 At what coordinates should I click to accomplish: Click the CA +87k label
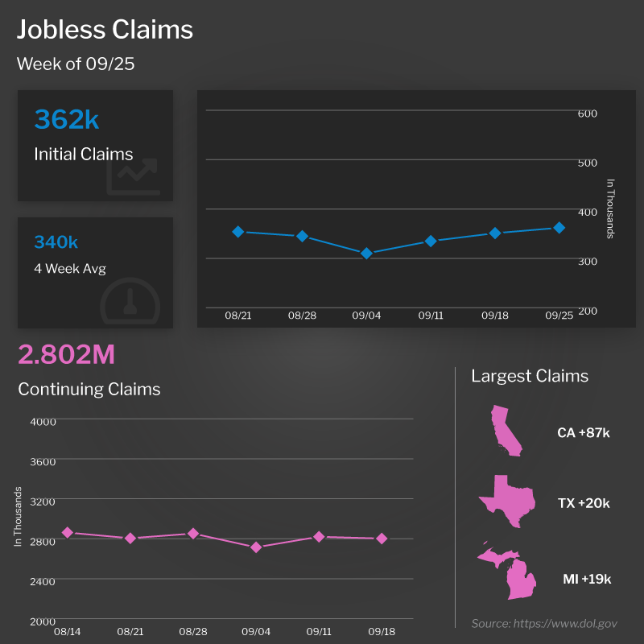583,433
